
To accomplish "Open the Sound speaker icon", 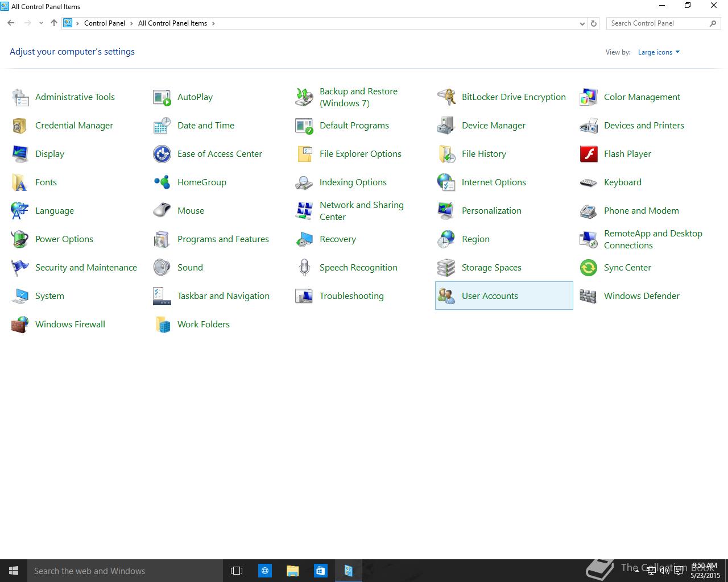I will (162, 268).
